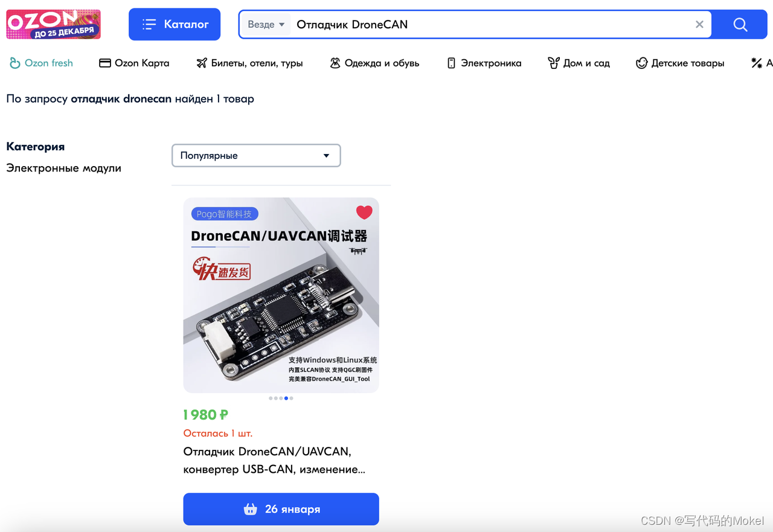Open Одежда и обувь category

pyautogui.click(x=374, y=63)
